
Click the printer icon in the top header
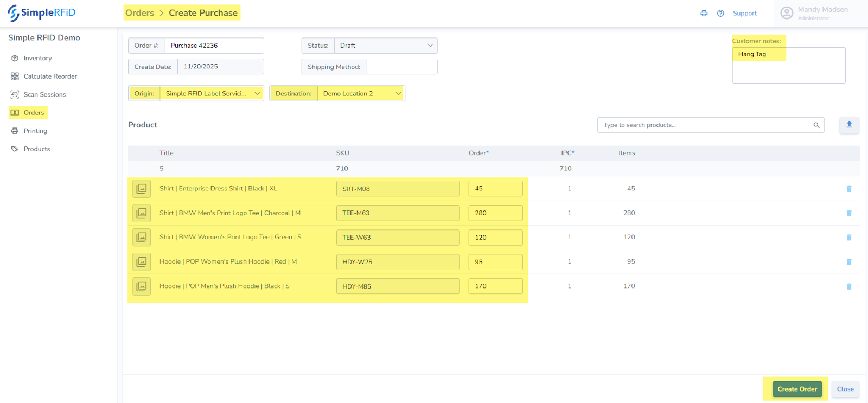coord(704,14)
